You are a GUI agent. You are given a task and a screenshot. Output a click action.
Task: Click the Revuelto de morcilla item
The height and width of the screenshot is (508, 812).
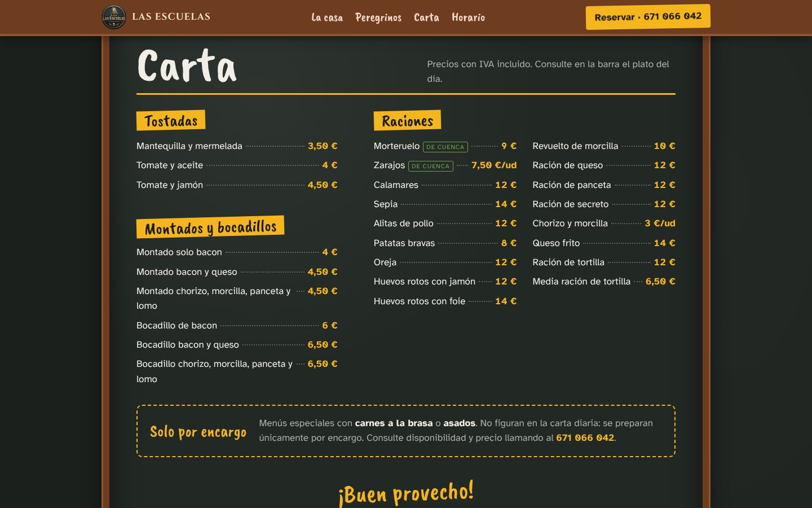604,146
